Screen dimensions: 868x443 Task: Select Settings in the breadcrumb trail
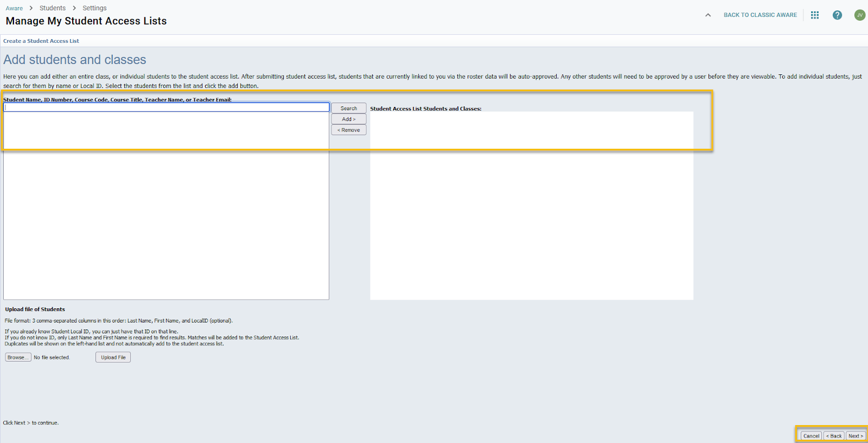(94, 8)
